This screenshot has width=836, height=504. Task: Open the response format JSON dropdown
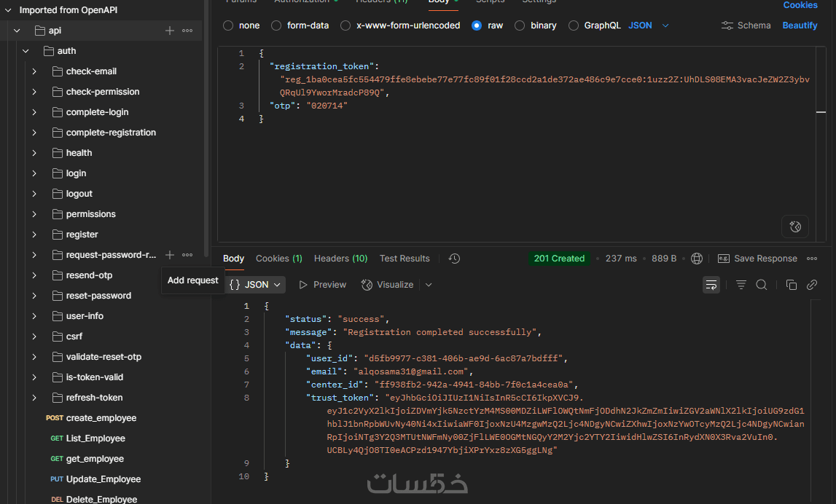255,285
